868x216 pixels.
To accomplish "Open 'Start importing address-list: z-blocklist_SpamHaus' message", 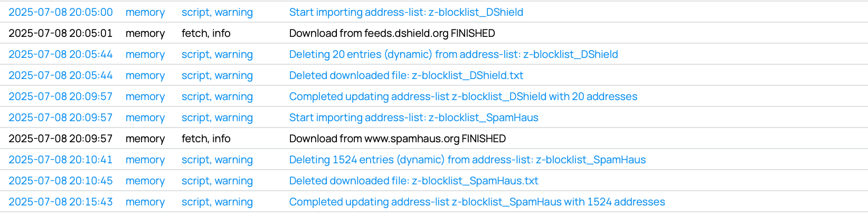I will coord(413,117).
